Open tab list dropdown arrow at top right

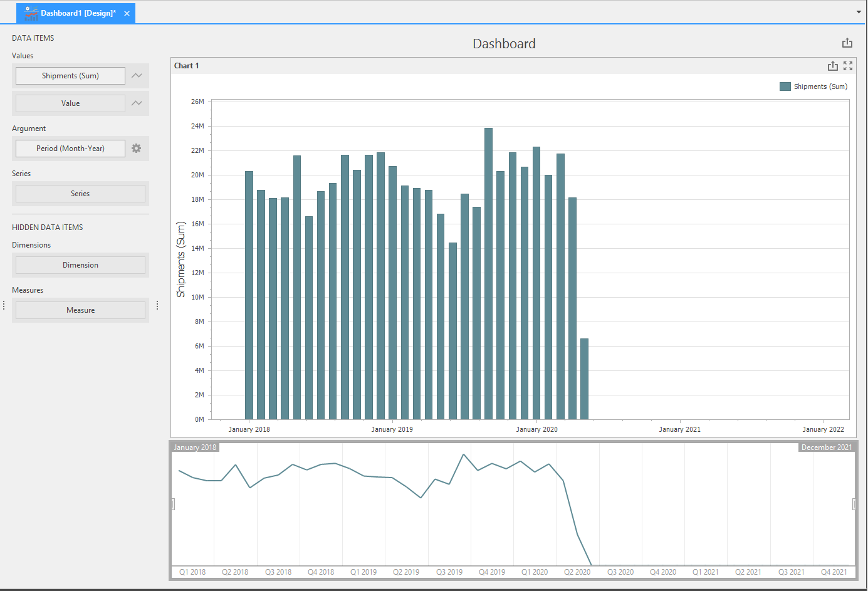coord(859,12)
